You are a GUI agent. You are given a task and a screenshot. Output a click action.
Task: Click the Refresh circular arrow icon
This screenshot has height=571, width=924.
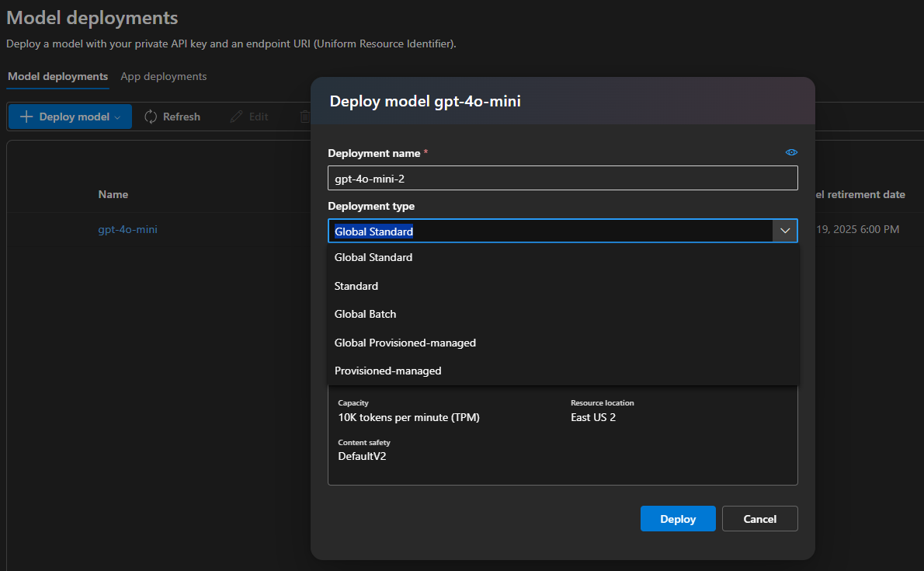coord(151,117)
